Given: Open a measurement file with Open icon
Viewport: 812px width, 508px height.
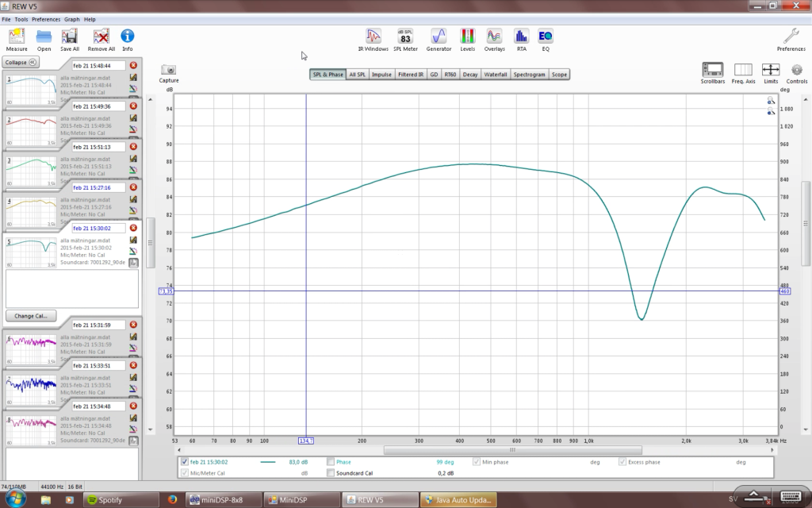Looking at the screenshot, I should click(44, 40).
